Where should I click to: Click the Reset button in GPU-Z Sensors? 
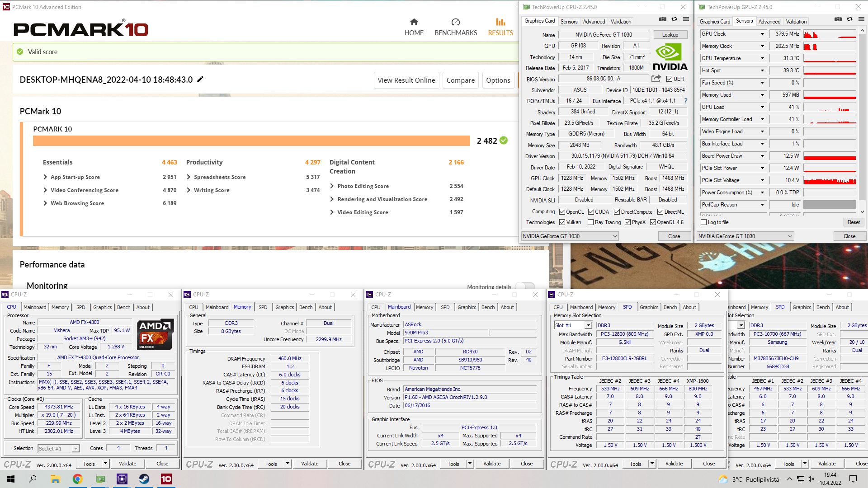[854, 222]
